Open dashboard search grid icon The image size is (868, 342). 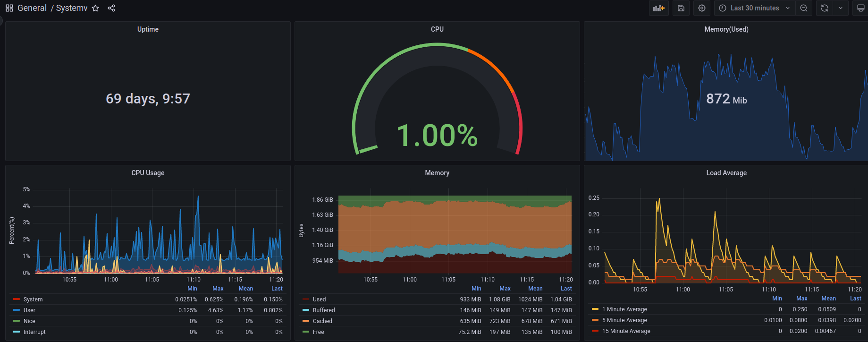9,8
